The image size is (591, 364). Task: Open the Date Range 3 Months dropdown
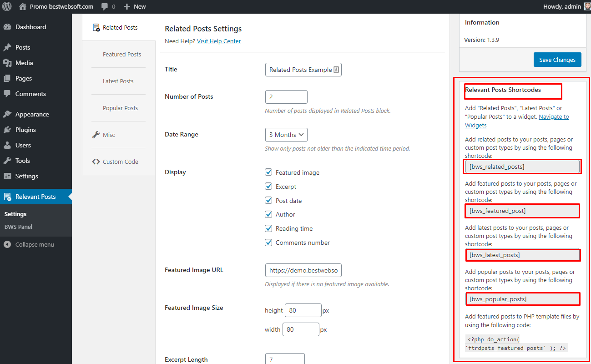[x=286, y=135]
